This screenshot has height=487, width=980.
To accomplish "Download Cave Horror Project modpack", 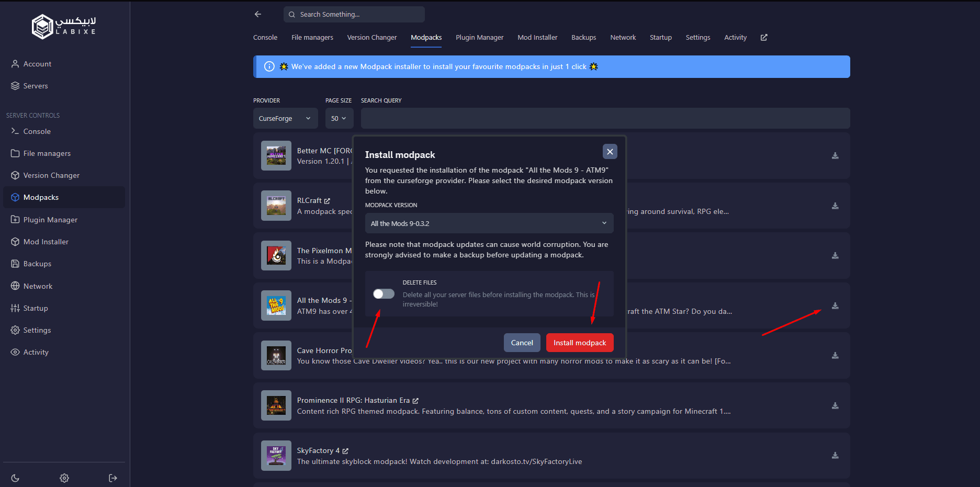I will point(835,356).
